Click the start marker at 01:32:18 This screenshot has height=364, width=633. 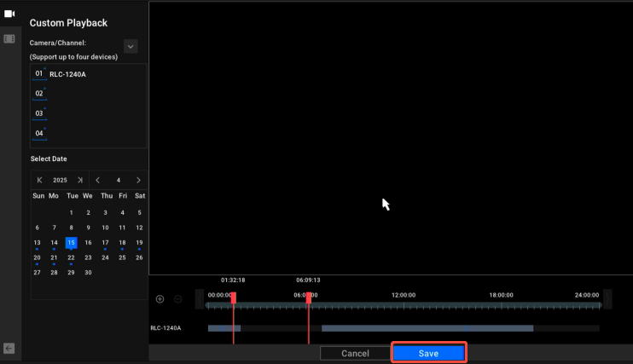click(x=234, y=298)
